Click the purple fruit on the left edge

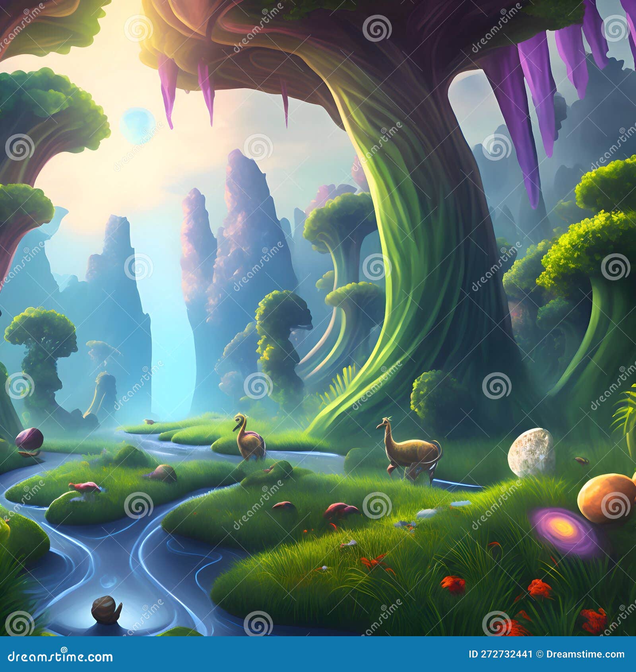point(29,440)
